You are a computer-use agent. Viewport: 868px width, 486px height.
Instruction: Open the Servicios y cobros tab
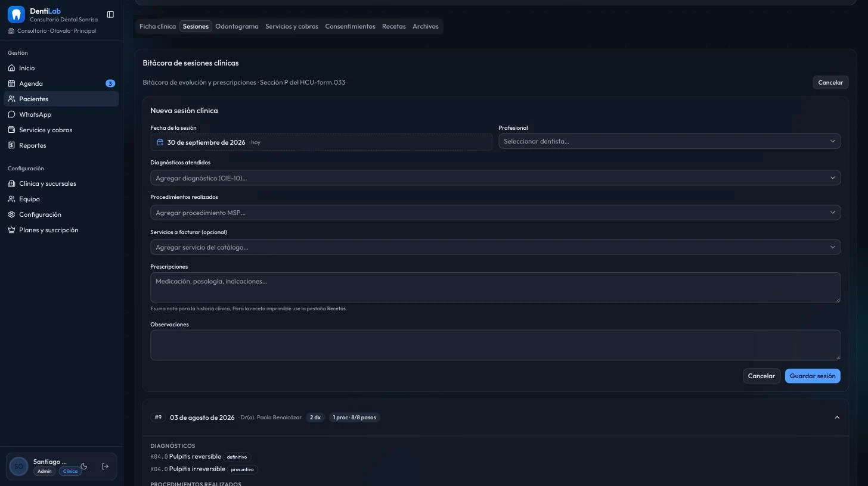click(x=292, y=26)
